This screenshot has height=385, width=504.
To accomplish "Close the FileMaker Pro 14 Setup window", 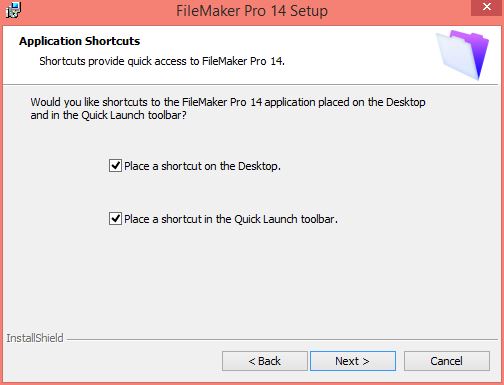I will click(x=487, y=7).
